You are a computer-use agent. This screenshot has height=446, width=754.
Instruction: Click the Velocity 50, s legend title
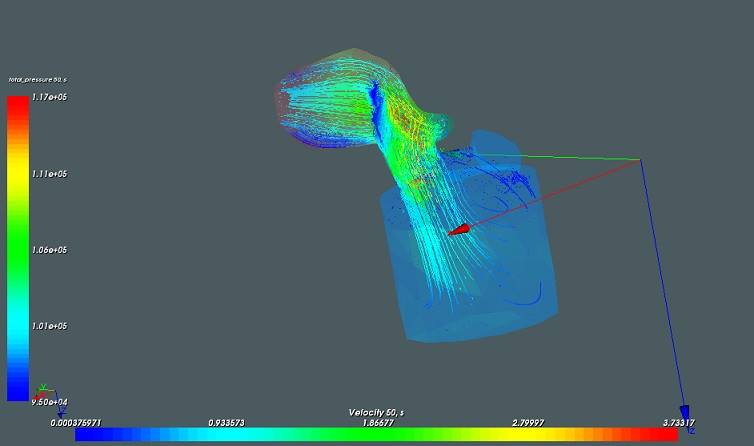coord(376,412)
